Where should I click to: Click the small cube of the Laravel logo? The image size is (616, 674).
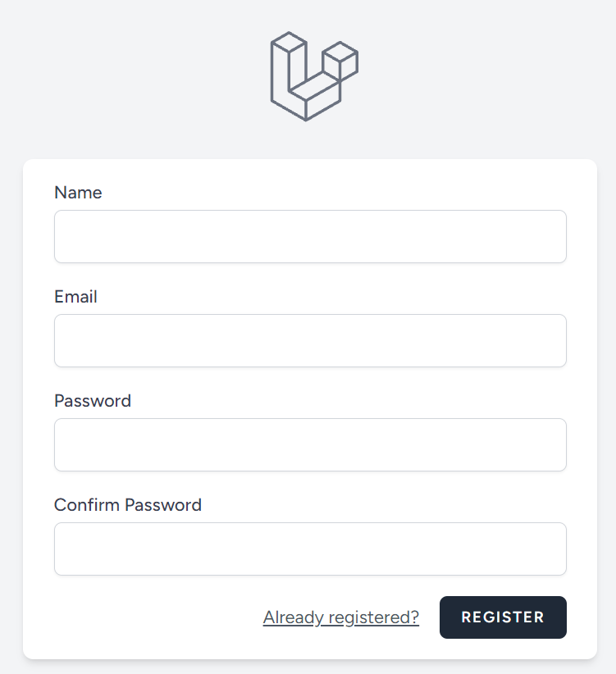pos(340,61)
